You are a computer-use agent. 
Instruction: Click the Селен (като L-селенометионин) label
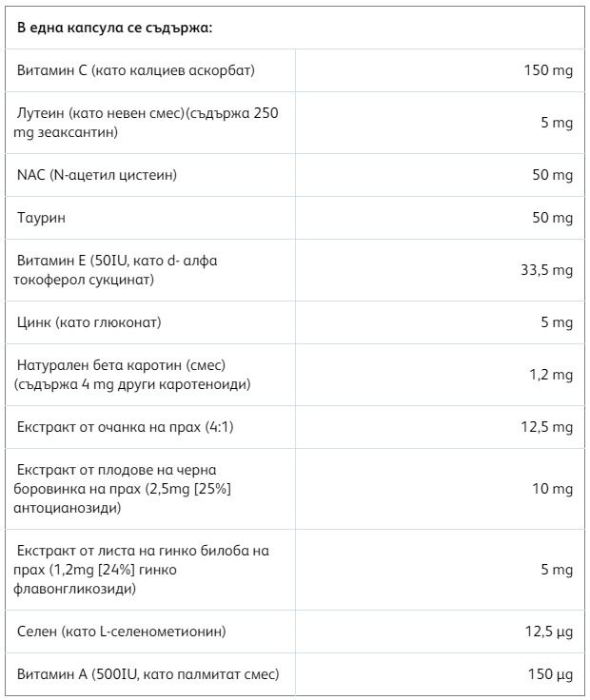tap(122, 632)
